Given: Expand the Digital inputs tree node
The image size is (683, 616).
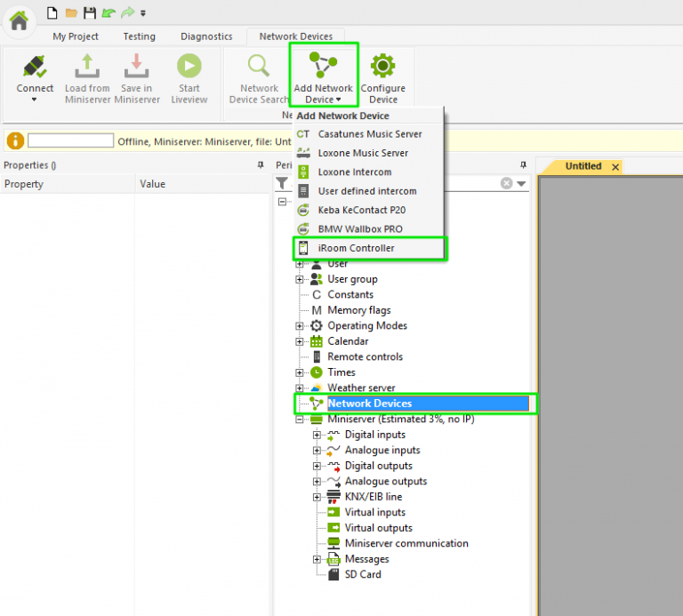Looking at the screenshot, I should tap(317, 435).
